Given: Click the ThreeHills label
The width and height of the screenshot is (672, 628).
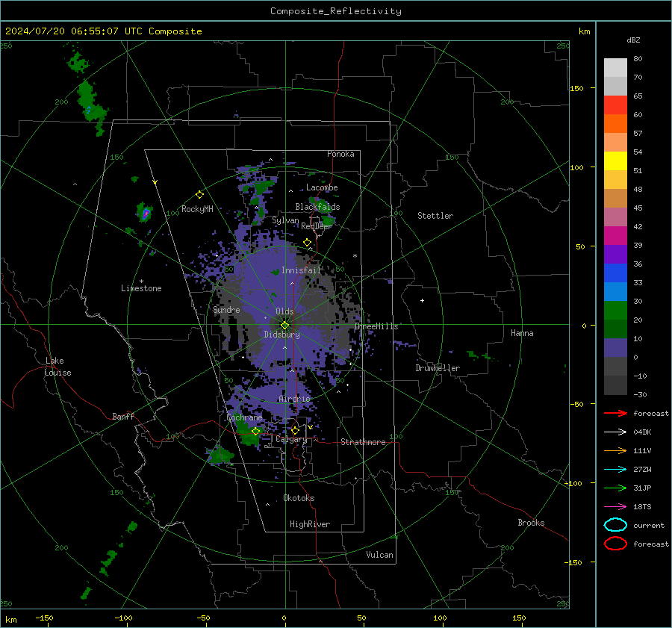Looking at the screenshot, I should click(x=376, y=326).
